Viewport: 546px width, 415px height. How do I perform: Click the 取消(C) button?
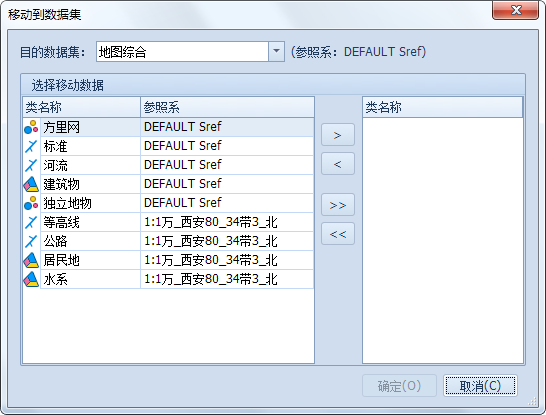click(x=481, y=385)
